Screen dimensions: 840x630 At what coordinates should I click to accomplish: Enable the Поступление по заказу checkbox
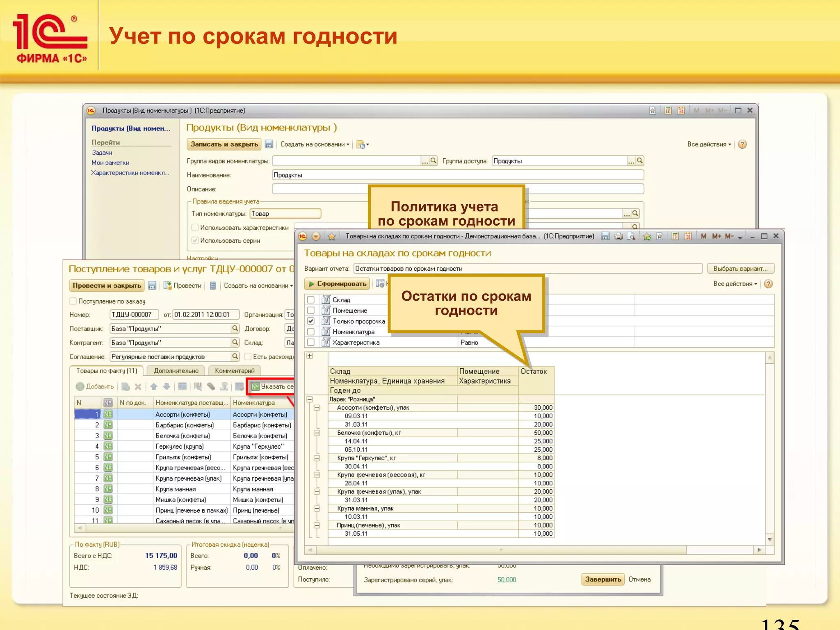coord(73,301)
